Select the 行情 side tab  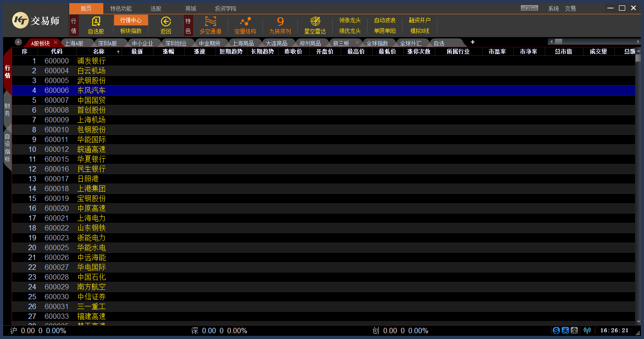click(7, 72)
